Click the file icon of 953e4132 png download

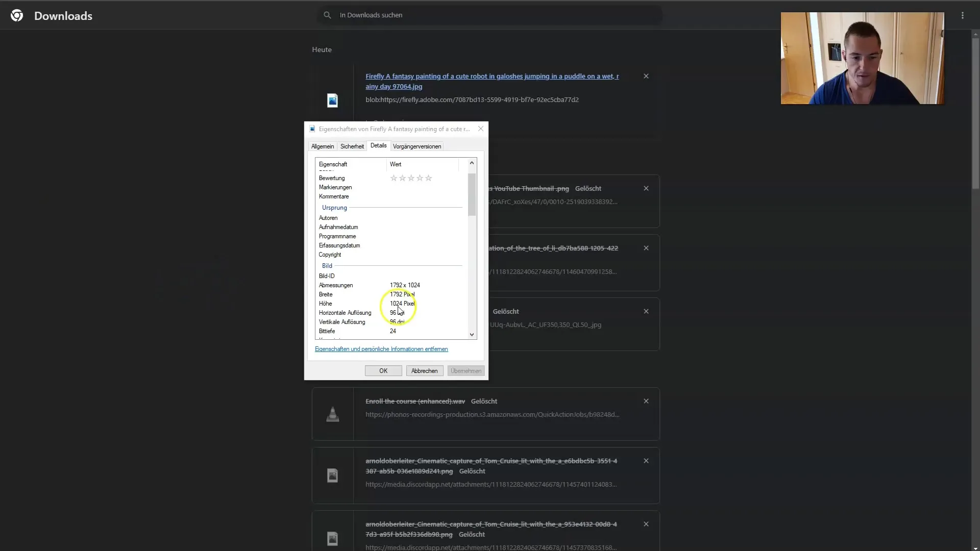332,538
